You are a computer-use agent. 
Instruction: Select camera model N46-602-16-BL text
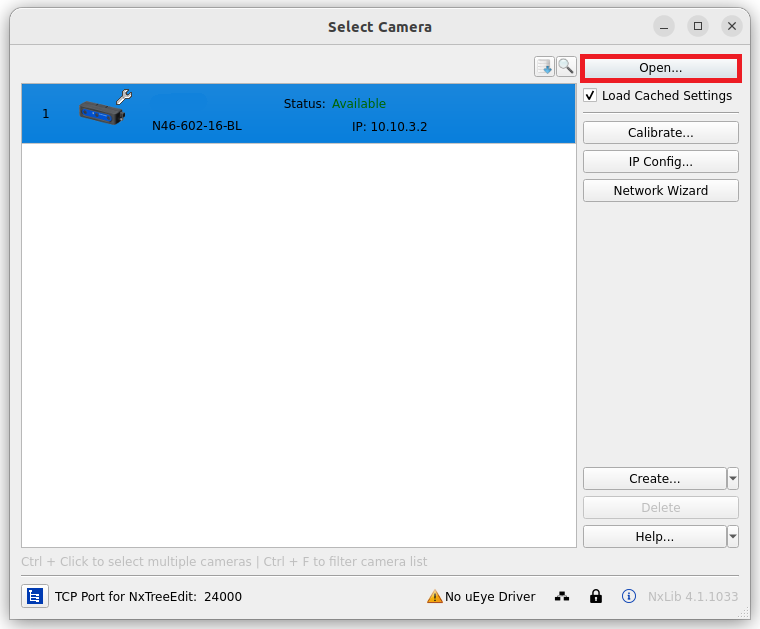(x=197, y=126)
